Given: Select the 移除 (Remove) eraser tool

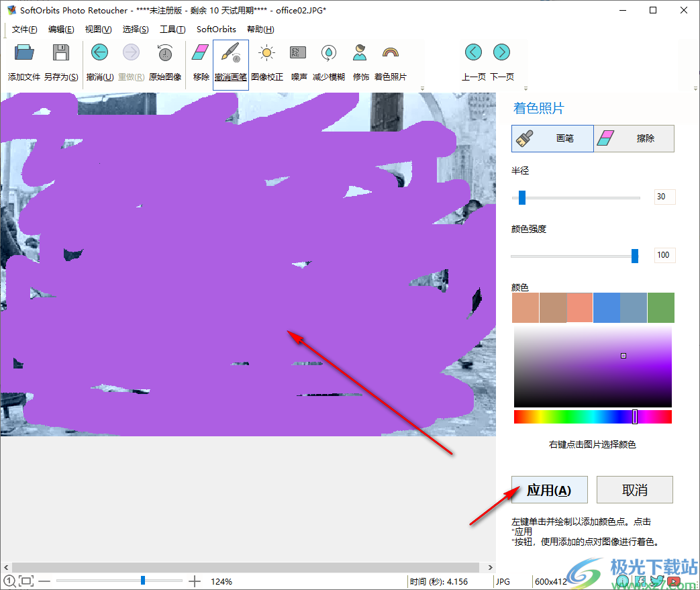Looking at the screenshot, I should pyautogui.click(x=201, y=53).
